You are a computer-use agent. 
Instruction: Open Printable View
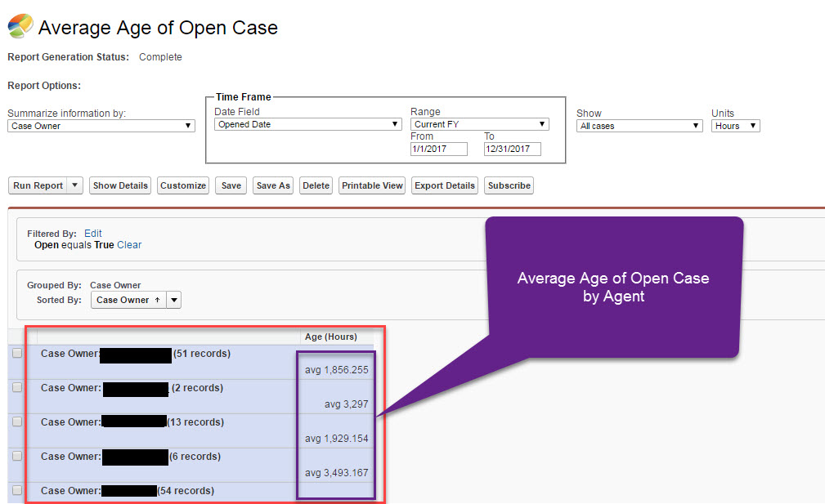click(371, 185)
